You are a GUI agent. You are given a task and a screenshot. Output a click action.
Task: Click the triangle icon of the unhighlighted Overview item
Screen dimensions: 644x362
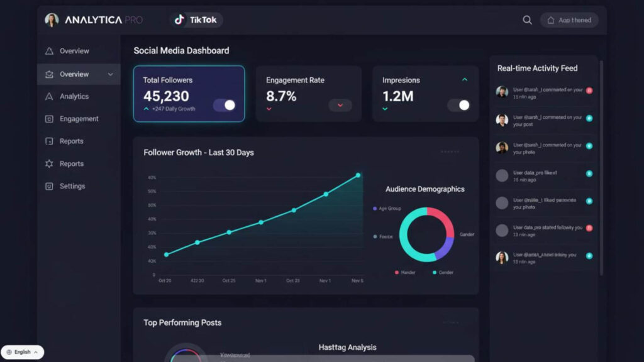(x=49, y=51)
